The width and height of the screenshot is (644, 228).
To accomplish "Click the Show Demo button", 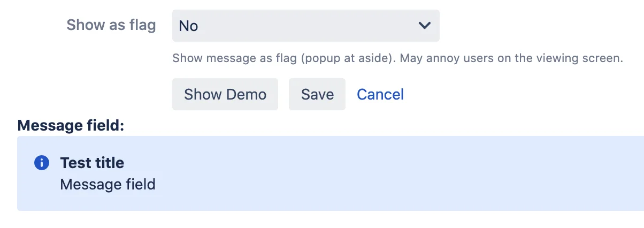I will [225, 94].
